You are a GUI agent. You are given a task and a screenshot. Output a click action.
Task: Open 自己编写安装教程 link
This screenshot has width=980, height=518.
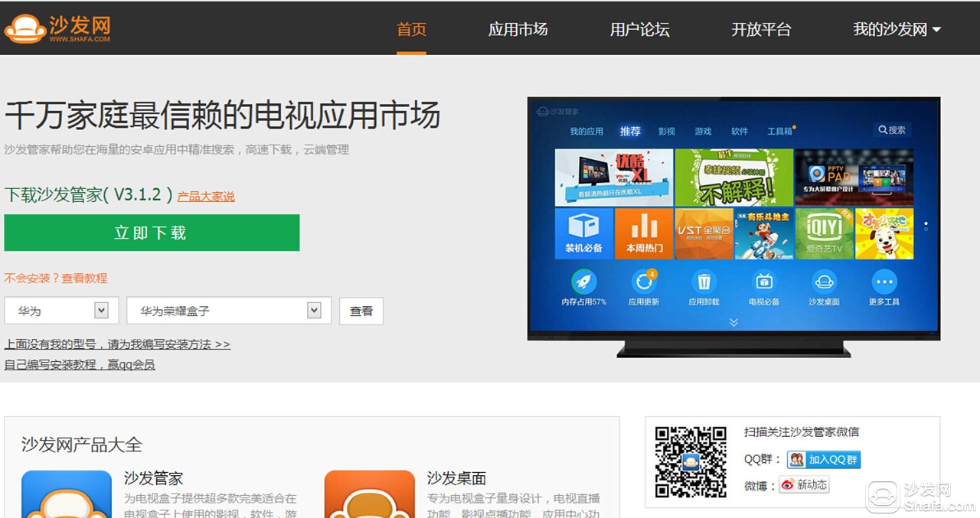point(80,365)
